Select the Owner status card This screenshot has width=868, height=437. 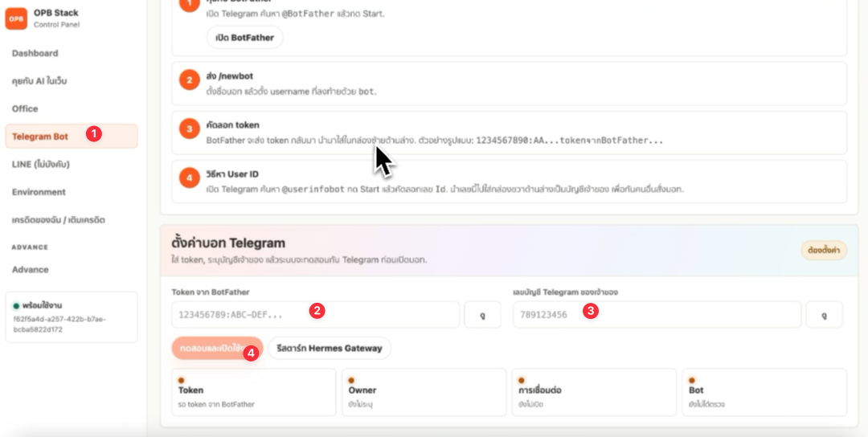pos(424,392)
